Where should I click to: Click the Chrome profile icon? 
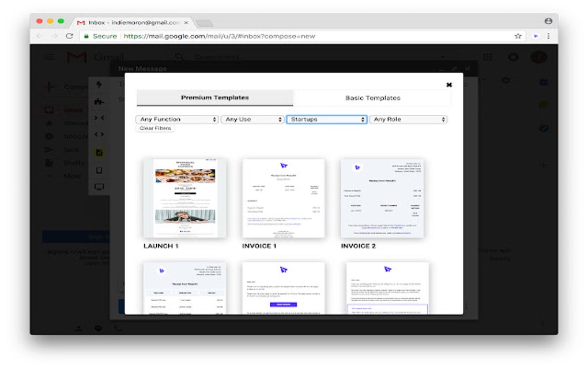point(548,21)
